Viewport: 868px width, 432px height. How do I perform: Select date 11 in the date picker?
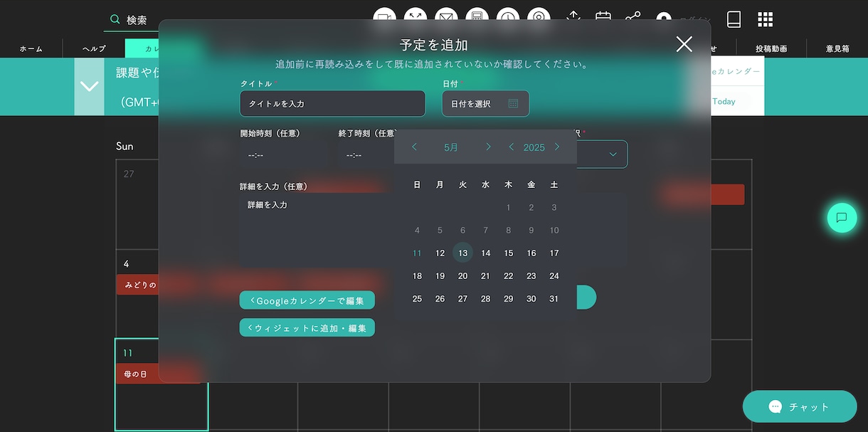pyautogui.click(x=417, y=253)
